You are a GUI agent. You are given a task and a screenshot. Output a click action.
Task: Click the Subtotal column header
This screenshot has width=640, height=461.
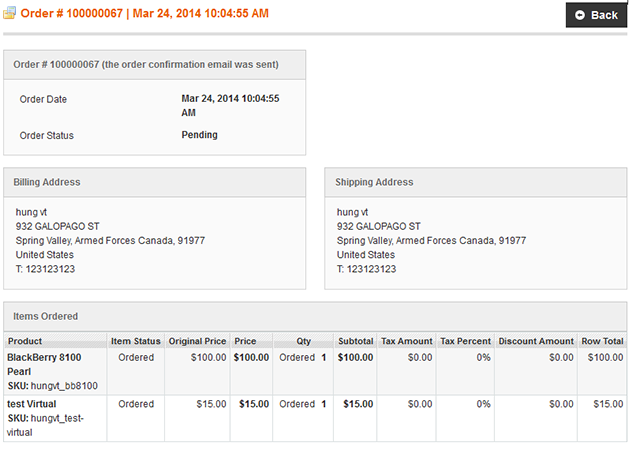click(x=355, y=341)
